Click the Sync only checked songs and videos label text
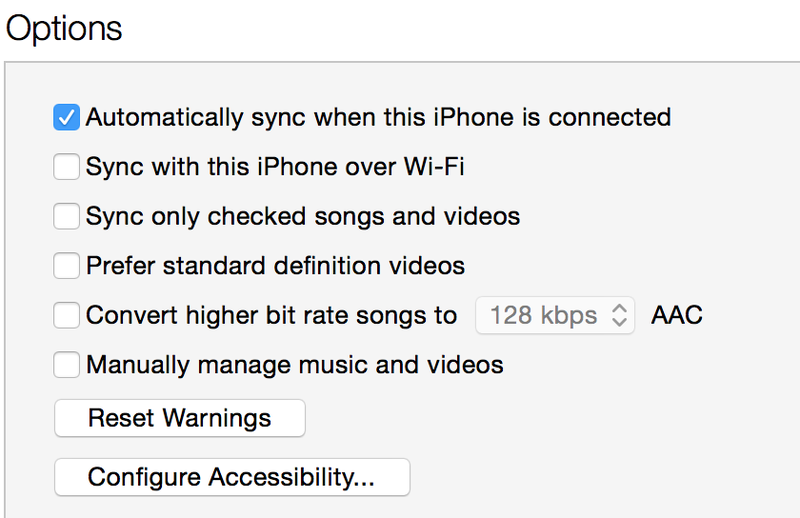800x518 pixels. pos(303,216)
